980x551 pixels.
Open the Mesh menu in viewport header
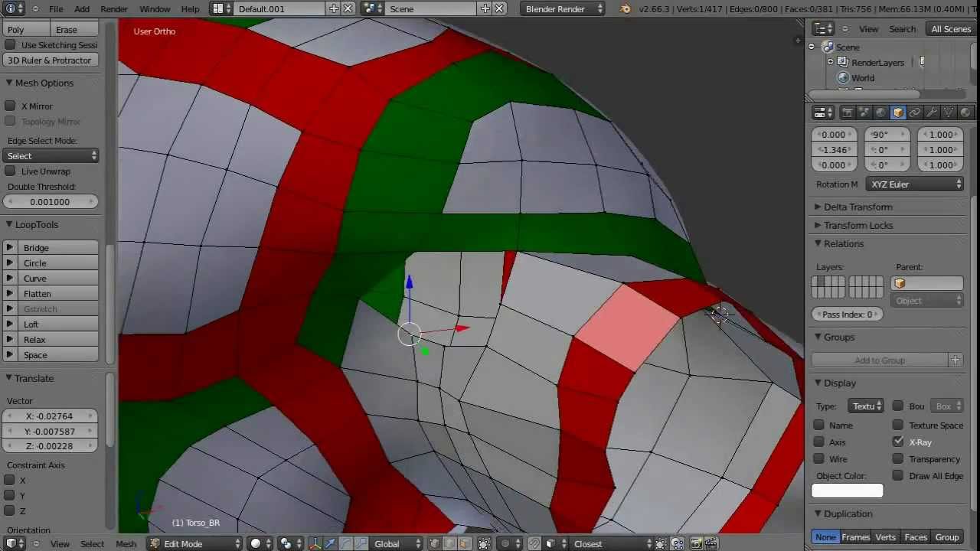126,543
